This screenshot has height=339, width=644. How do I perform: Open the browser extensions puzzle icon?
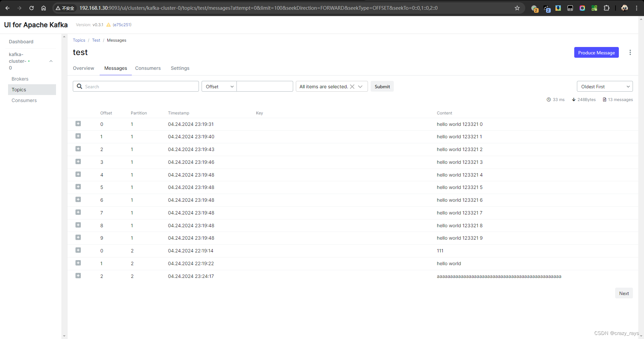pyautogui.click(x=606, y=8)
